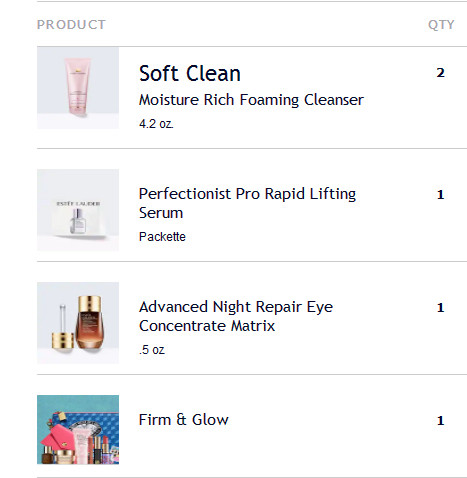Click the word Serum under Perfectionist Pro

pyautogui.click(x=161, y=213)
